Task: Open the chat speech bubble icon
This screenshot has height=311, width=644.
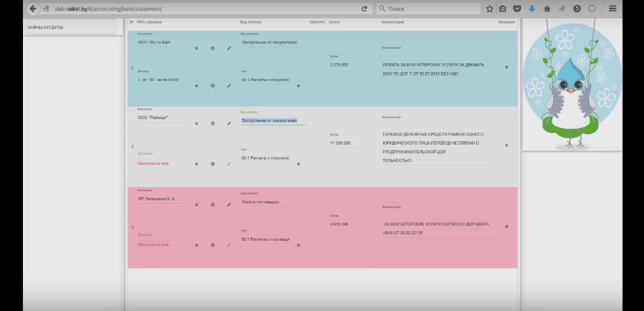Action: point(592,9)
